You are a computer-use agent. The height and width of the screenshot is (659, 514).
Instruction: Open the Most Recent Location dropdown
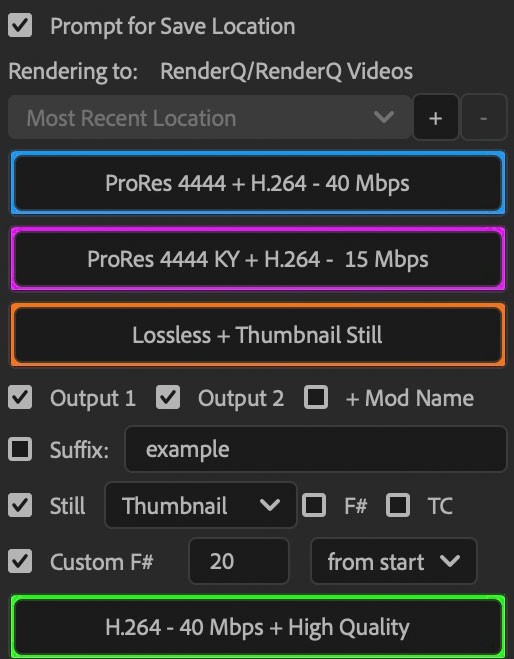click(210, 117)
